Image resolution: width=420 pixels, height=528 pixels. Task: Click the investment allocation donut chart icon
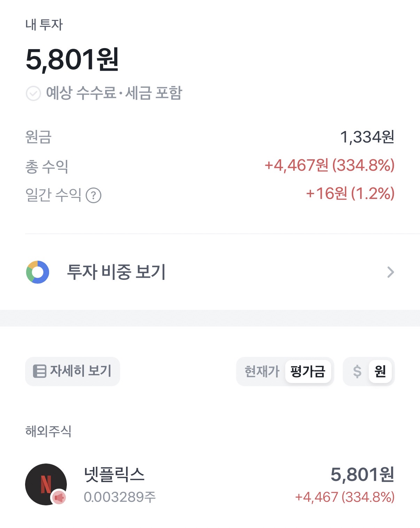pyautogui.click(x=38, y=272)
